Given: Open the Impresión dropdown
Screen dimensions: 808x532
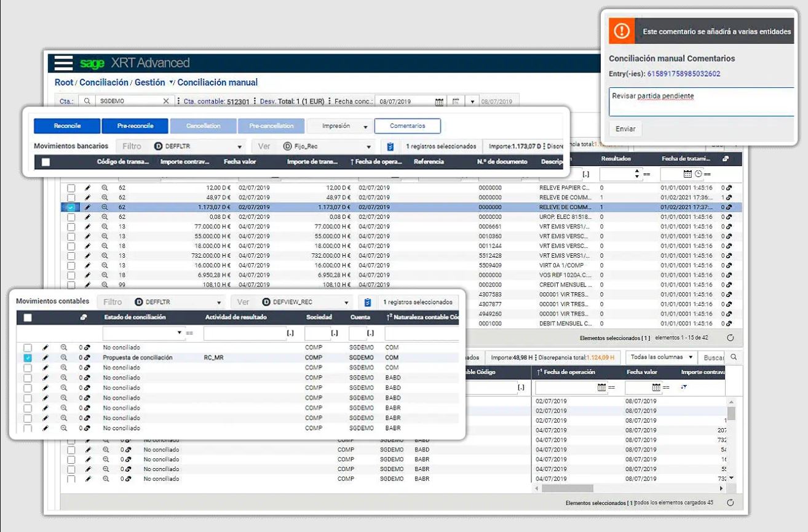Looking at the screenshot, I should (339, 126).
